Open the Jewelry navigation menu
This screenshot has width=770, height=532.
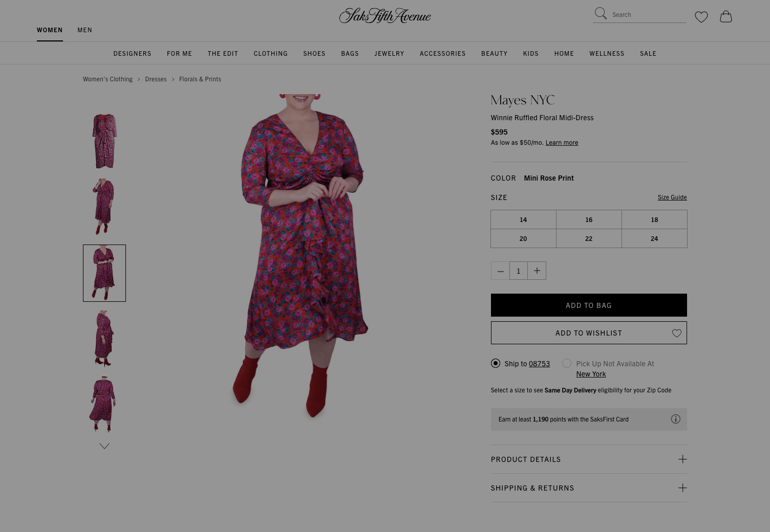[x=389, y=53]
